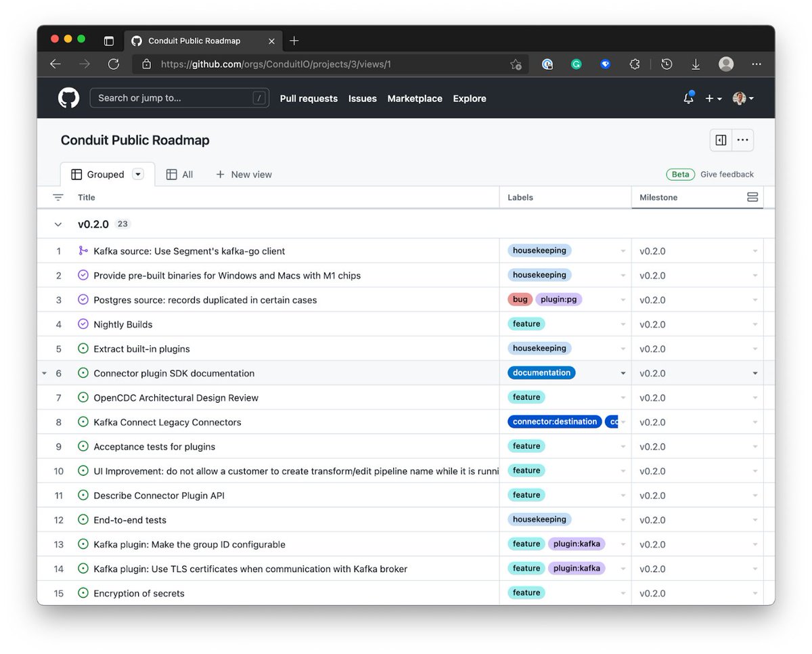Click plugin:kafka label in row 13
Image resolution: width=812 pixels, height=654 pixels.
[577, 544]
